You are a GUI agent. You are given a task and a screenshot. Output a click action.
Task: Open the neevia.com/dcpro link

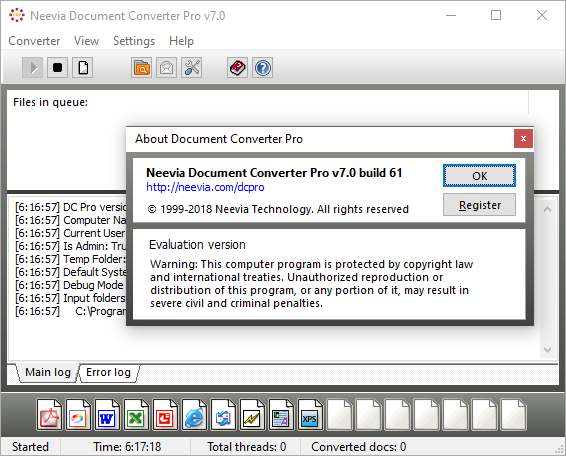pos(205,187)
